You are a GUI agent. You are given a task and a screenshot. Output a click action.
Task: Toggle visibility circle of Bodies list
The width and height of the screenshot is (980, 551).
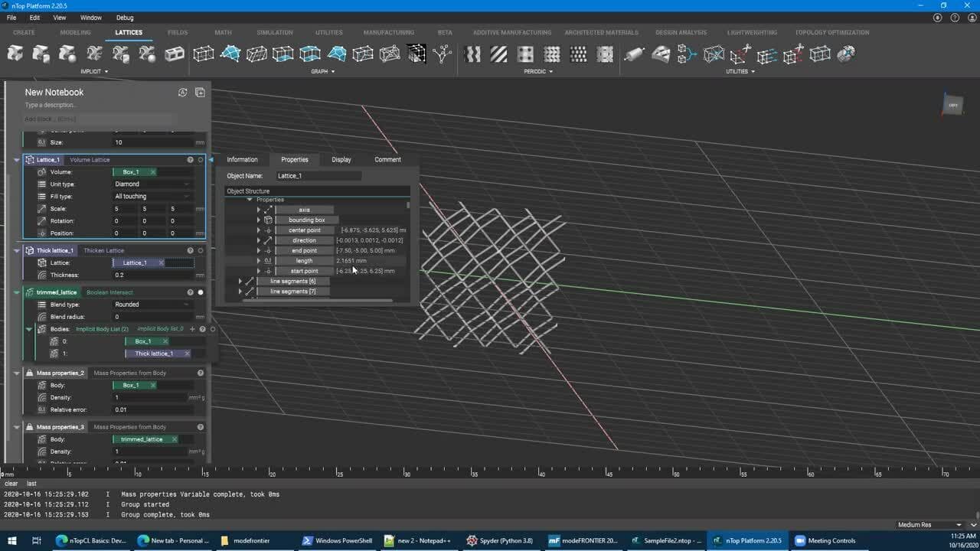pos(213,329)
